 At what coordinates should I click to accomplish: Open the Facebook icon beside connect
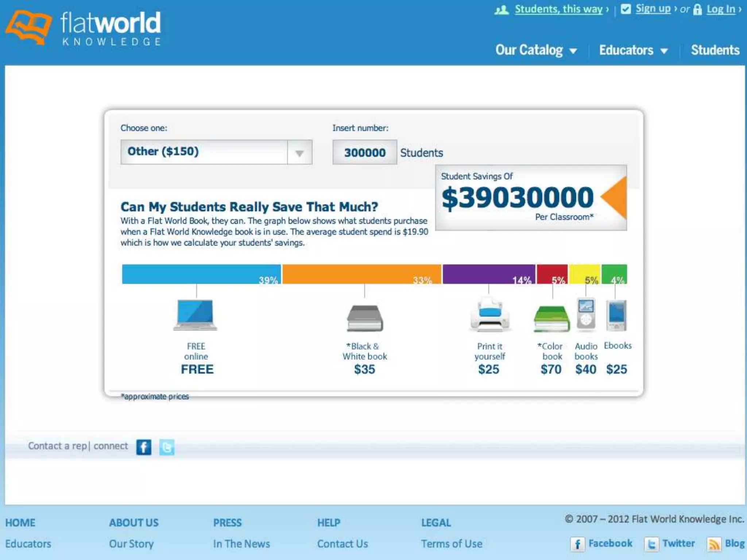tap(144, 447)
